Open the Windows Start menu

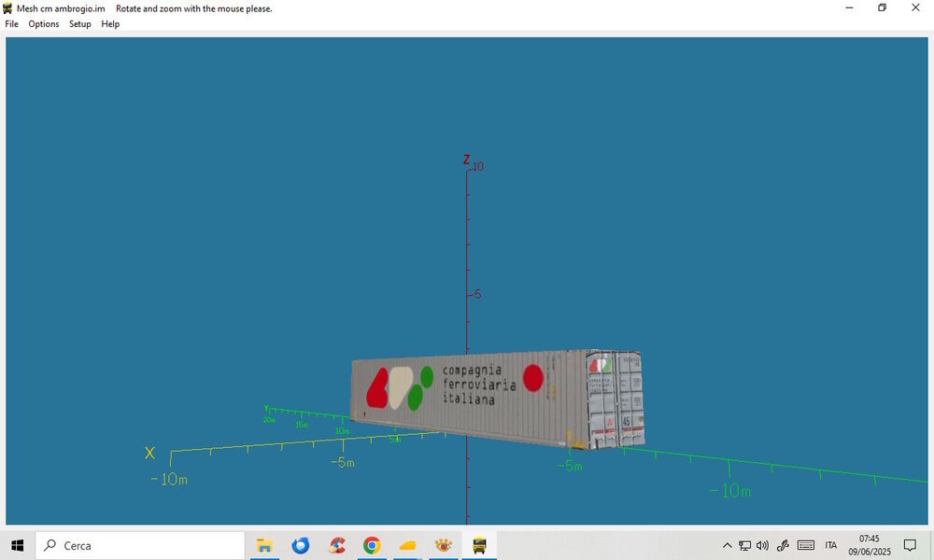(x=17, y=545)
